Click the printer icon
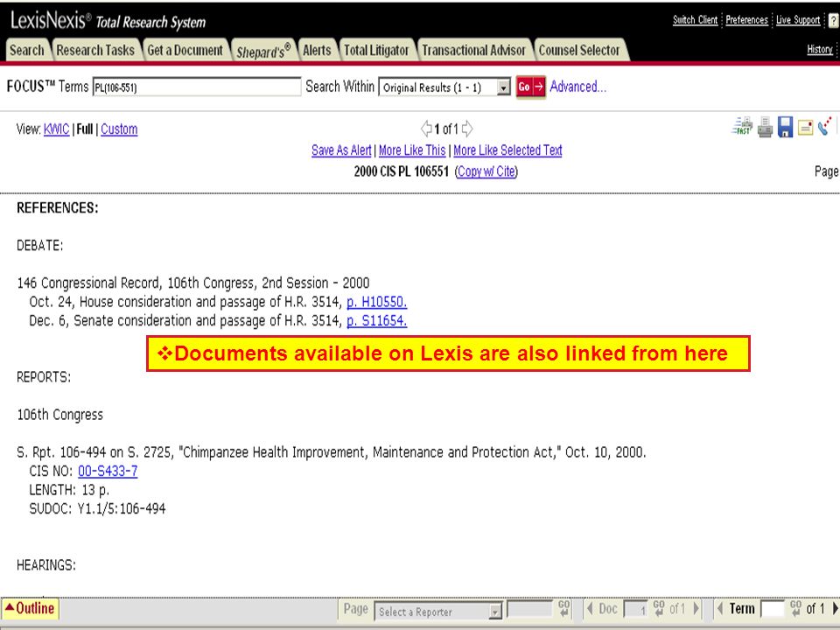This screenshot has width=840, height=630. click(x=765, y=128)
